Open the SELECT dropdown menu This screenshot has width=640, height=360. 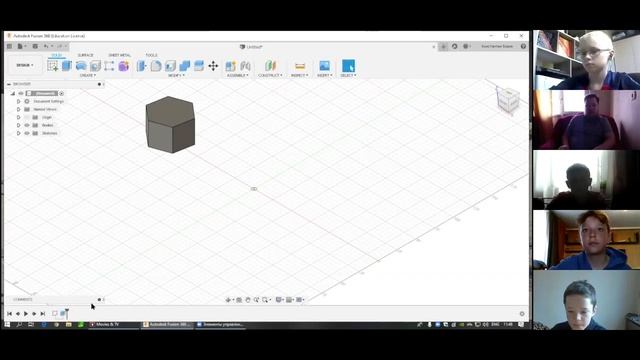click(x=348, y=76)
